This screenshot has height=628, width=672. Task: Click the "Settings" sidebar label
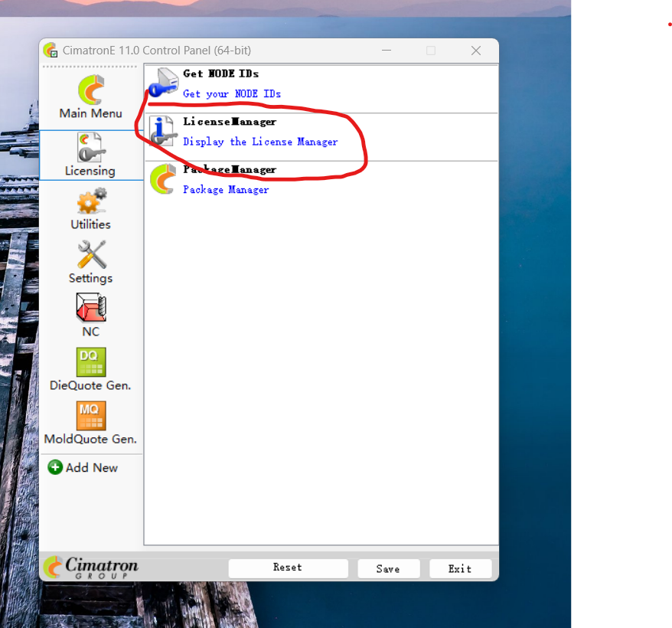point(91,278)
